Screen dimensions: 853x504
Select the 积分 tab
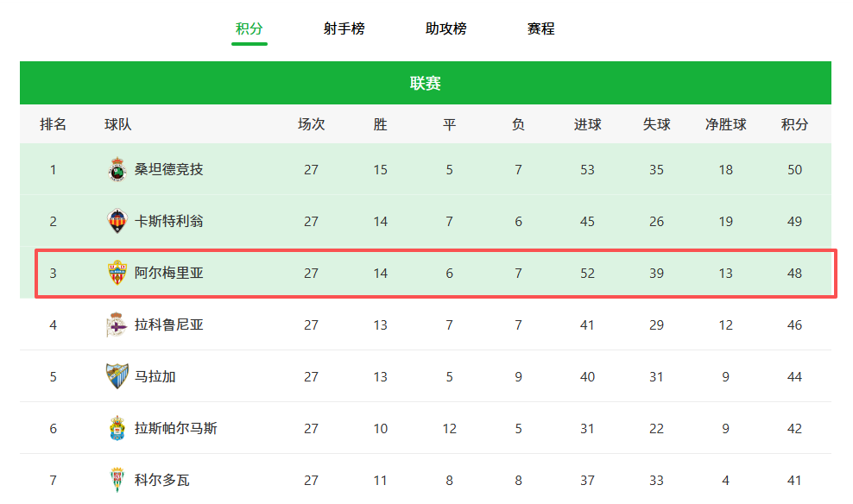249,28
